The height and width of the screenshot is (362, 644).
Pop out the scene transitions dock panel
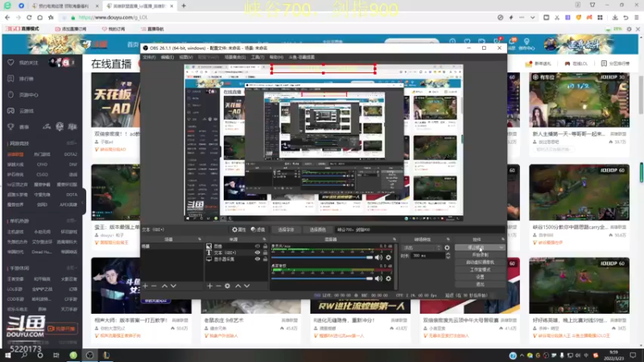tap(448, 239)
